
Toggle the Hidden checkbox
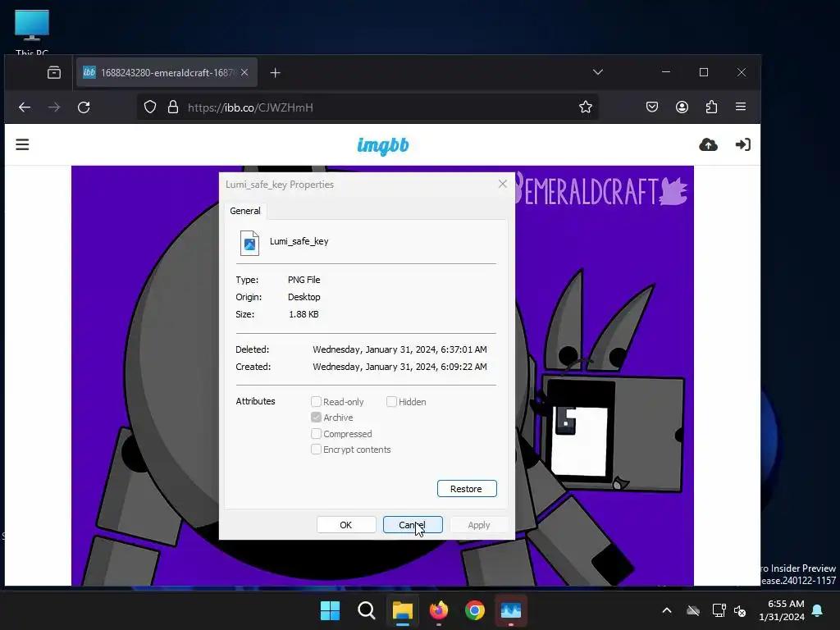point(391,401)
